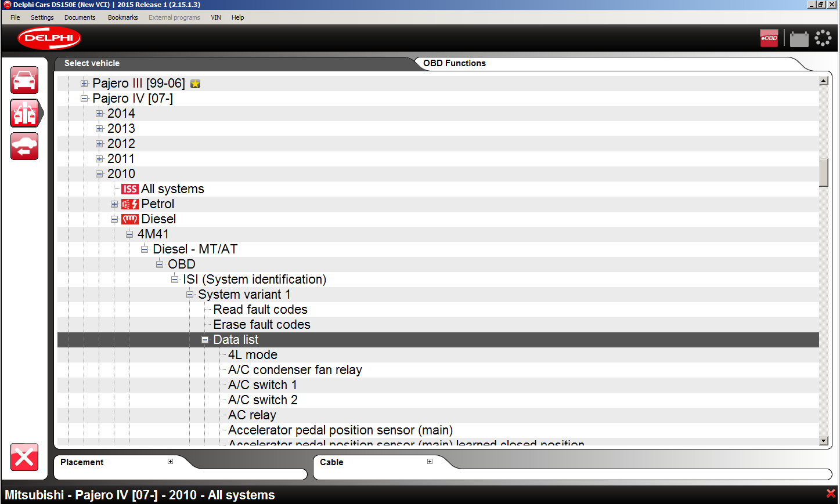Restore the Delphi Cars window size

(821, 5)
